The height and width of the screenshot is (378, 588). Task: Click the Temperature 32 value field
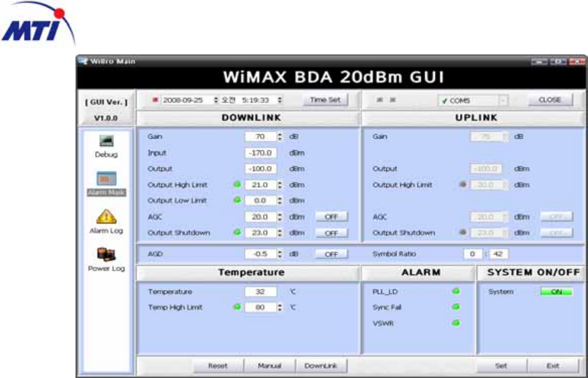[261, 291]
